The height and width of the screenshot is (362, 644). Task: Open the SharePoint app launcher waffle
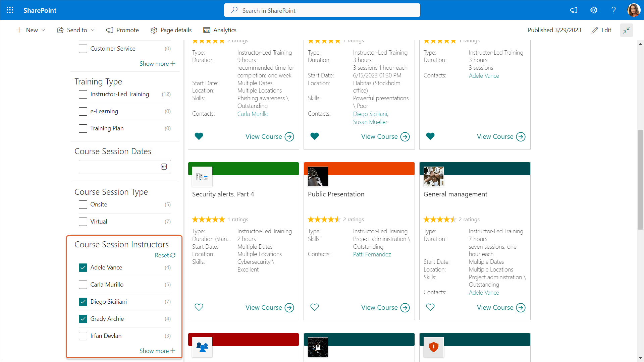click(x=10, y=10)
